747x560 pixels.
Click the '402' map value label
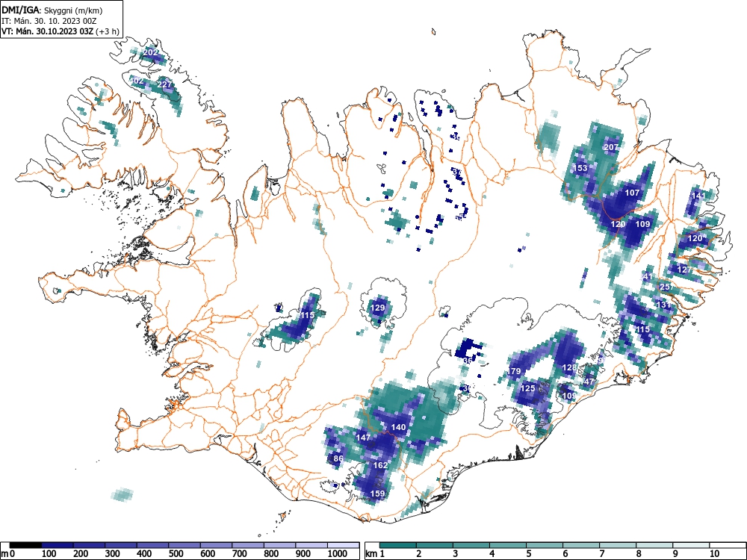coord(136,81)
